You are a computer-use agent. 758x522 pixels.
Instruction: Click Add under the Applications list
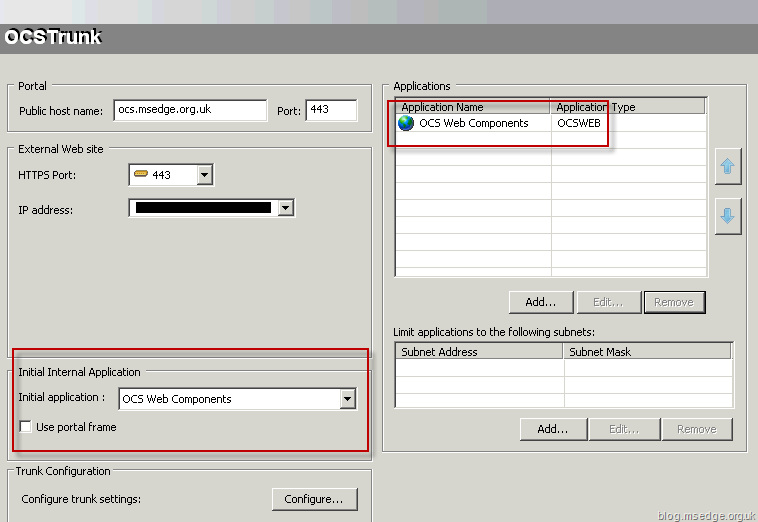point(541,302)
